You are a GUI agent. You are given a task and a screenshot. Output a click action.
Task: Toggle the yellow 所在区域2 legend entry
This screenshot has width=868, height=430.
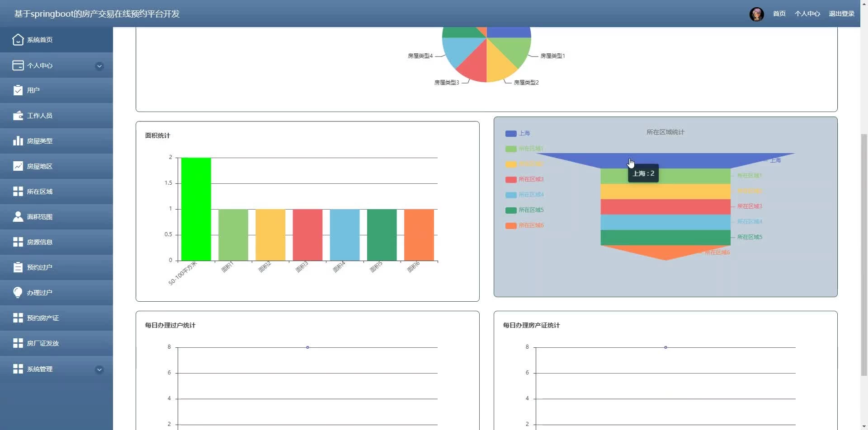[524, 164]
